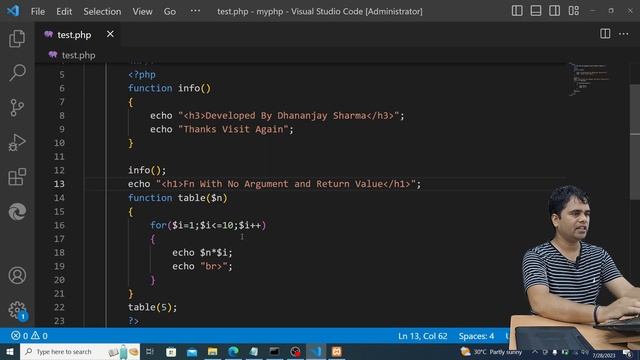The image size is (640, 360).
Task: Open the Windows Start menu
Action: tap(9, 351)
